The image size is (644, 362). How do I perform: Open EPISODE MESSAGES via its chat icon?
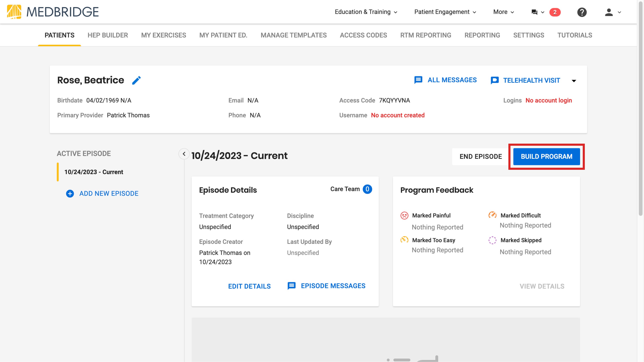point(292,286)
